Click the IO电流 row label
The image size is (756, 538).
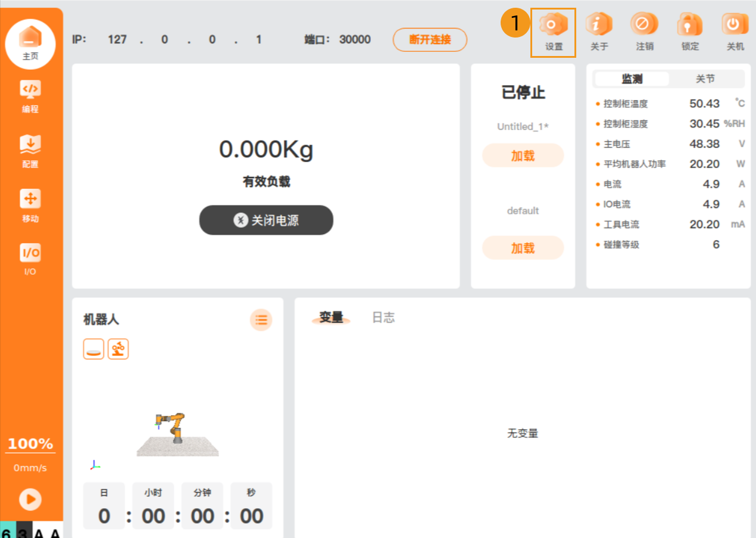pyautogui.click(x=617, y=204)
